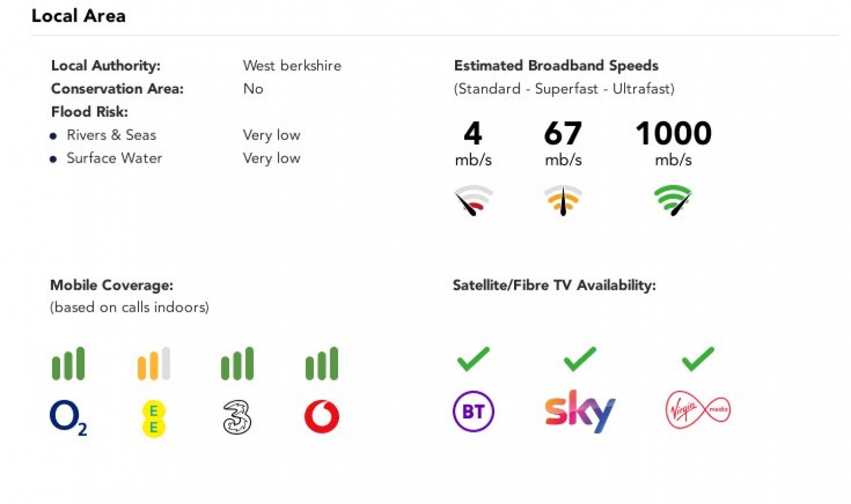Click the 1000 mb/s ultrafast speed value
The width and height of the screenshot is (851, 504).
673,134
